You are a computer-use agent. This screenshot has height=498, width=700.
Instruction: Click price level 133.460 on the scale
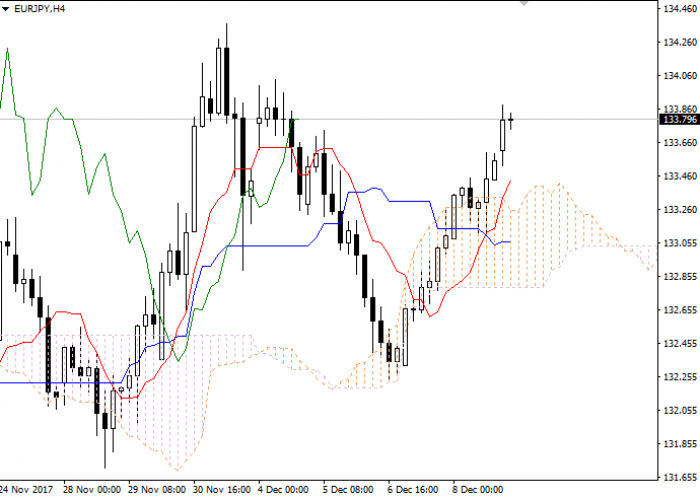click(680, 176)
